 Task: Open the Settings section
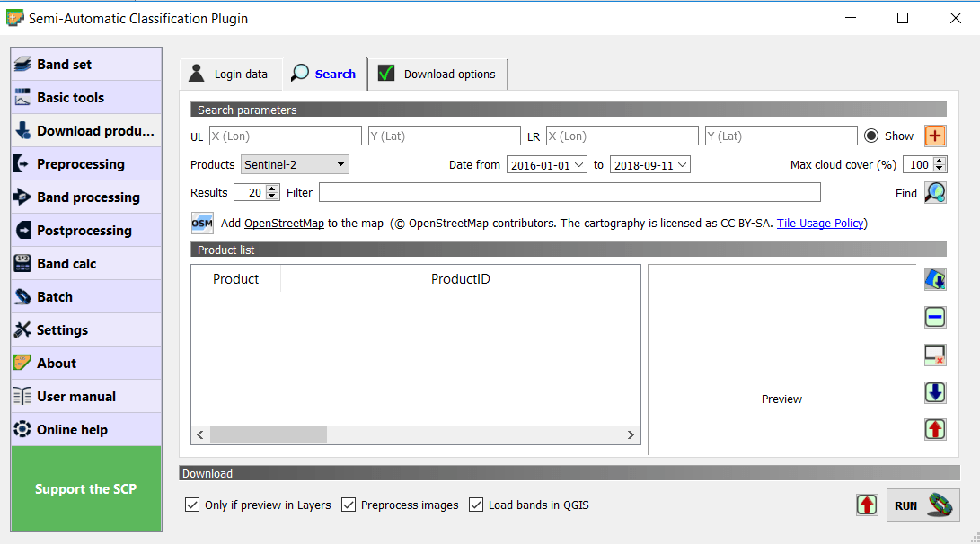pos(86,329)
